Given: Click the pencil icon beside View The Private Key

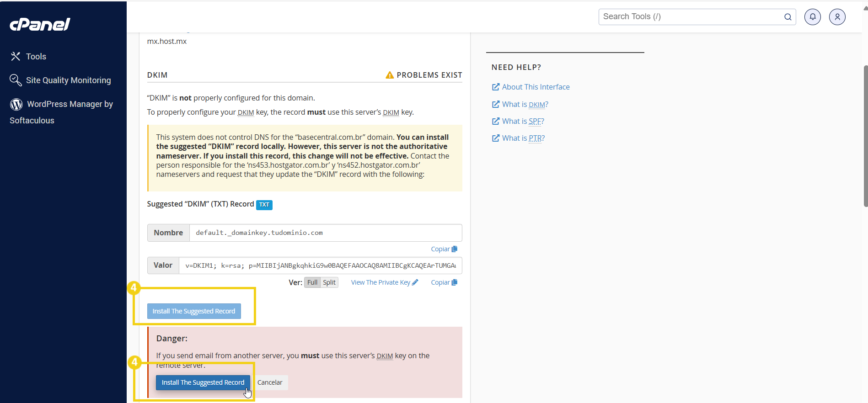Looking at the screenshot, I should [x=415, y=282].
